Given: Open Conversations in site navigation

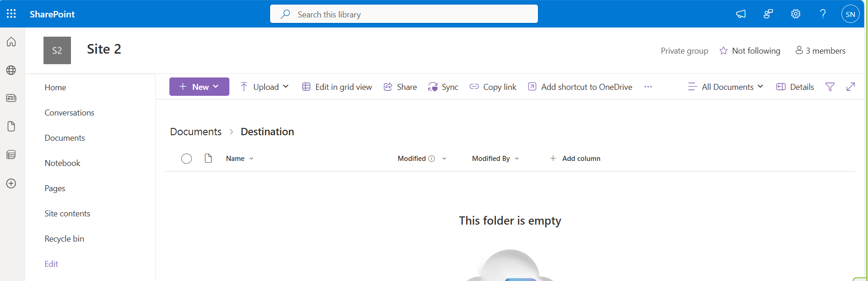Looking at the screenshot, I should [x=70, y=113].
